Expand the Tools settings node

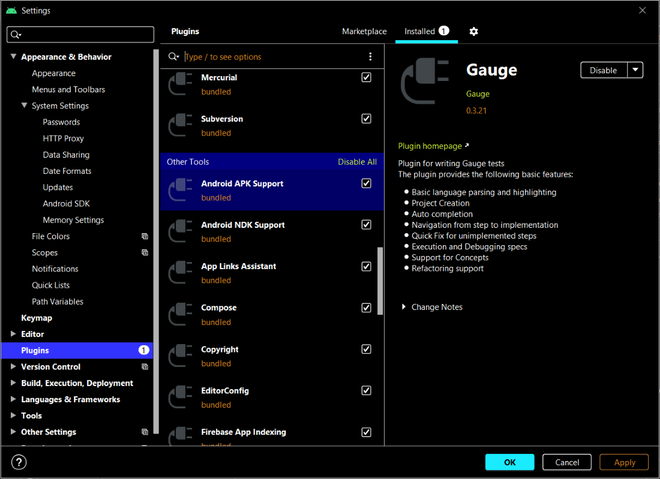[13, 415]
